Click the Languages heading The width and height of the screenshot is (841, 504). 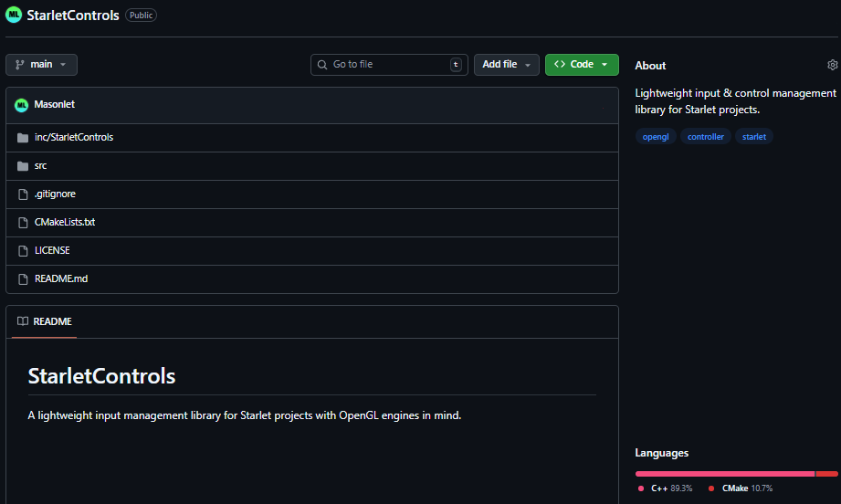pos(662,453)
